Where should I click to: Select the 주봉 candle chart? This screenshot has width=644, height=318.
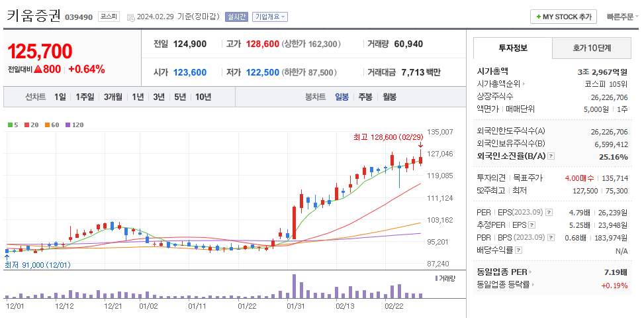pos(365,97)
